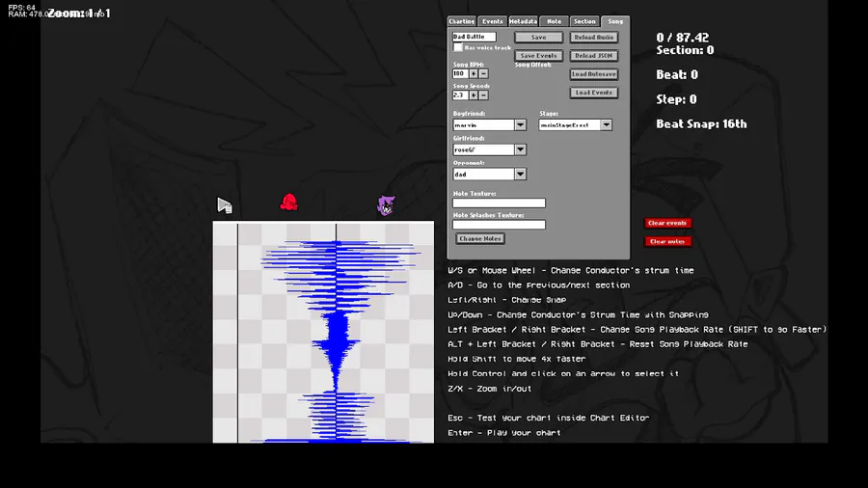The height and width of the screenshot is (488, 868).
Task: Toggle the Has voice track checkbox
Action: pos(458,47)
